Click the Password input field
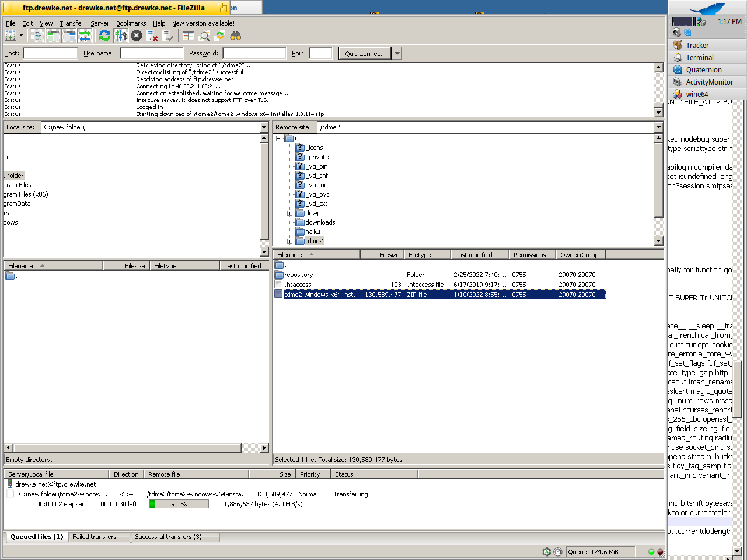This screenshot has width=747, height=560. coord(254,53)
